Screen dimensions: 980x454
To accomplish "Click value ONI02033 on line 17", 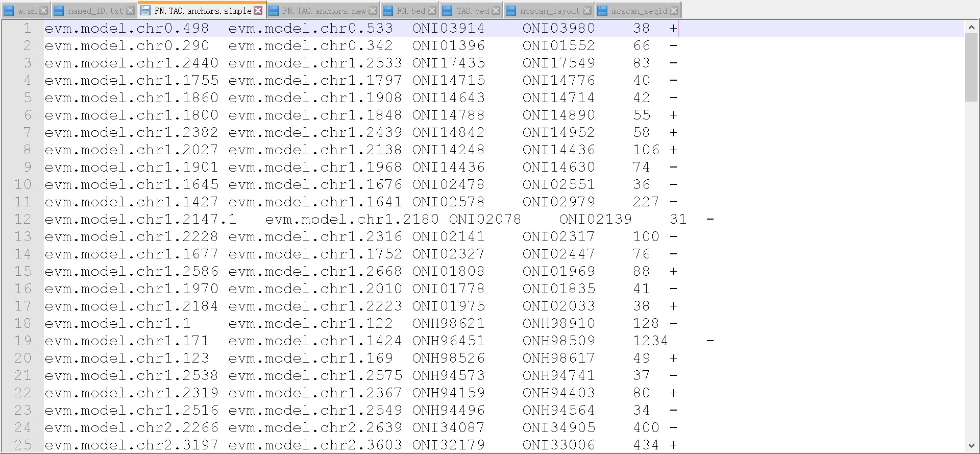I will pos(559,306).
